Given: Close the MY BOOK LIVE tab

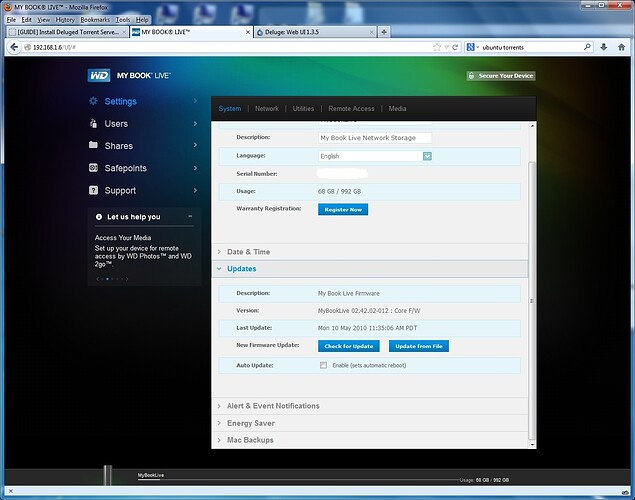Looking at the screenshot, I should point(248,32).
